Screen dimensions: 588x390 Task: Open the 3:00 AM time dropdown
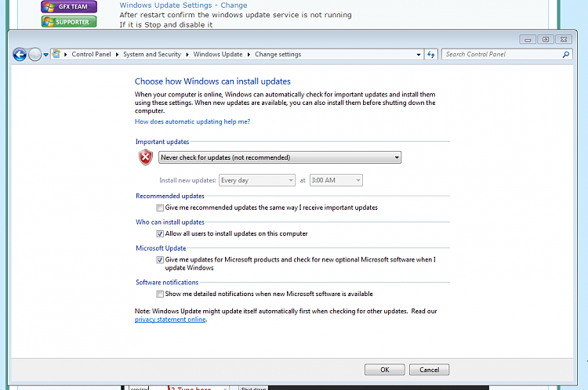(336, 180)
